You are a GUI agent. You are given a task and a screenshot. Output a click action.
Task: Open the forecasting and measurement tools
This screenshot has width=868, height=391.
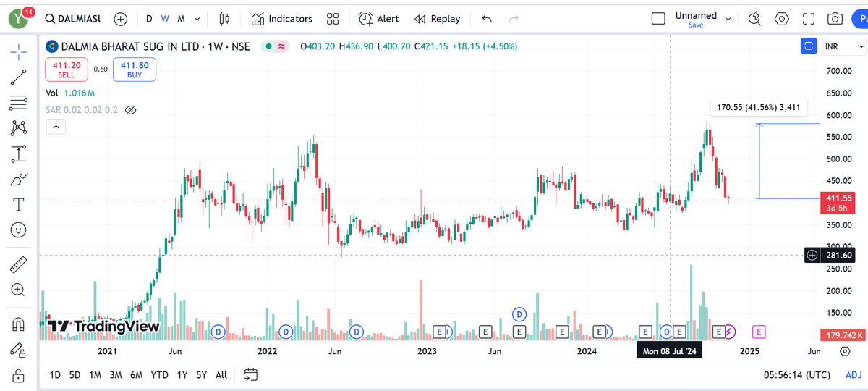(18, 154)
